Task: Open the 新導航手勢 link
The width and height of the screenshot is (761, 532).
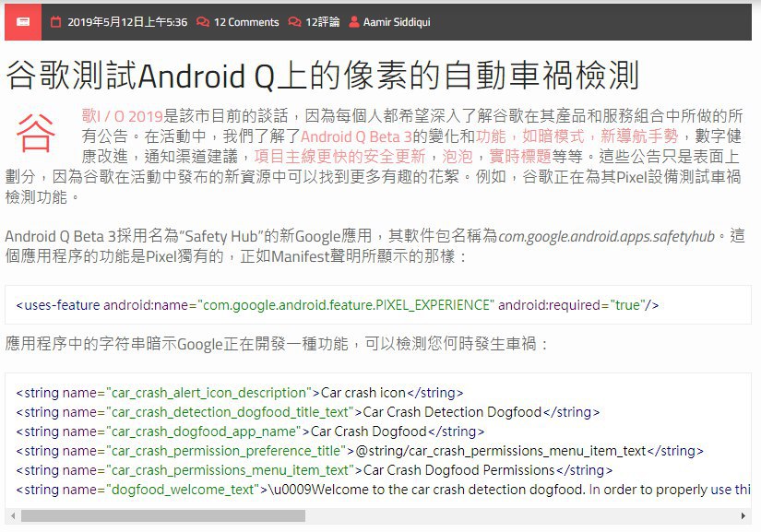Action: click(639, 136)
